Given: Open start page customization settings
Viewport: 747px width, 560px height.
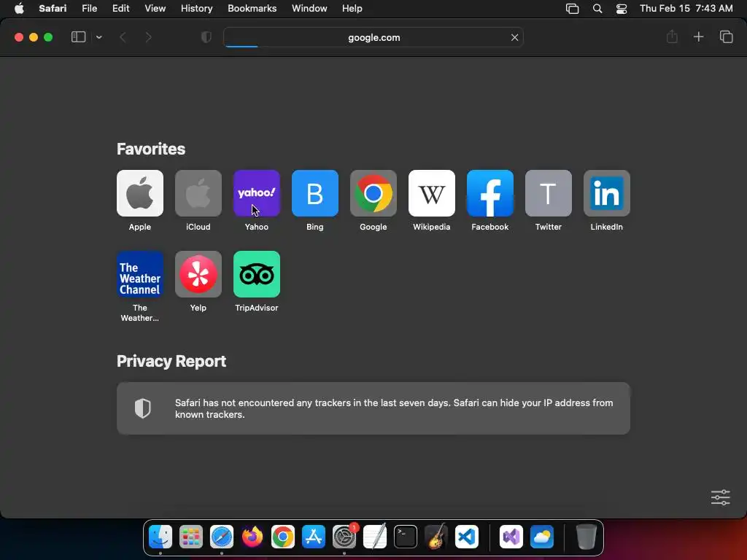Looking at the screenshot, I should pyautogui.click(x=720, y=497).
